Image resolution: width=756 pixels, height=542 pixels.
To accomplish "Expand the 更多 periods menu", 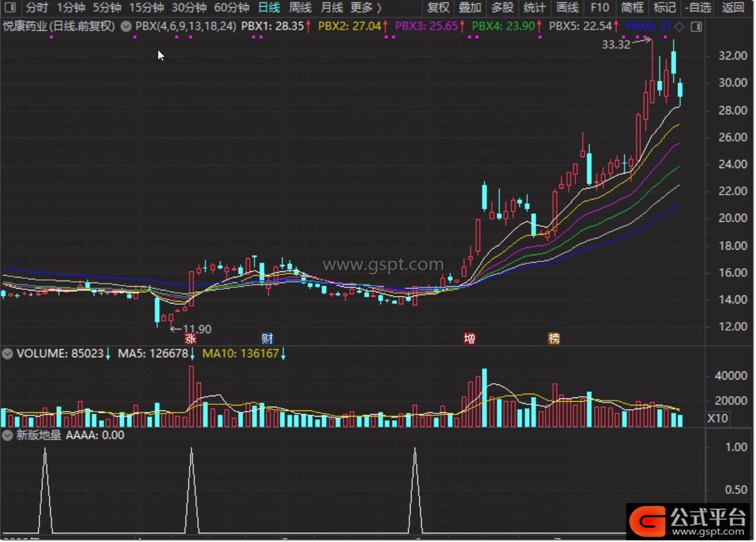I will [366, 8].
